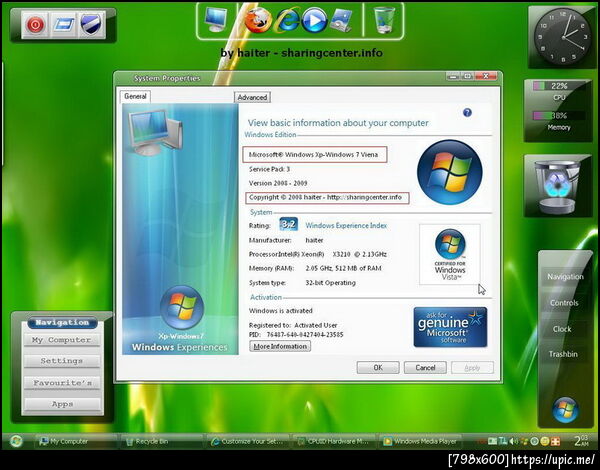Click the Start orb on the taskbar
This screenshot has height=470, width=600.
pos(16,441)
